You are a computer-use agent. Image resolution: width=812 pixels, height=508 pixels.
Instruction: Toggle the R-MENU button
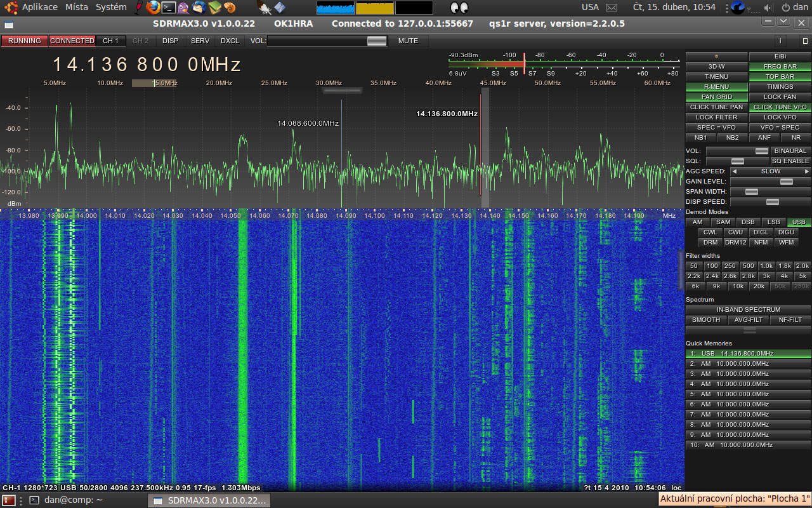click(x=717, y=87)
